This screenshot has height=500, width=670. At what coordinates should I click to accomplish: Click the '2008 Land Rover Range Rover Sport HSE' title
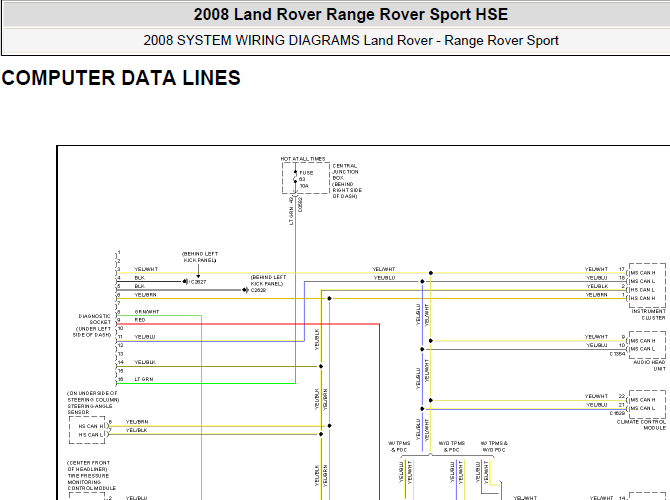point(350,15)
